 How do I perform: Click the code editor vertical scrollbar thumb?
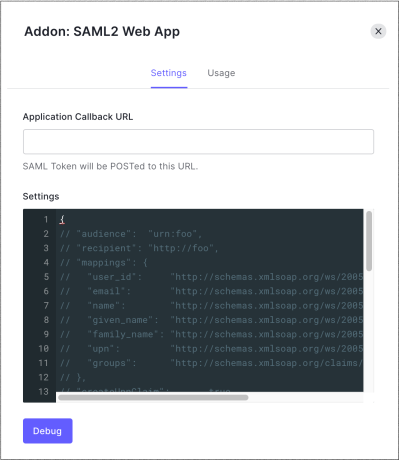click(x=369, y=241)
